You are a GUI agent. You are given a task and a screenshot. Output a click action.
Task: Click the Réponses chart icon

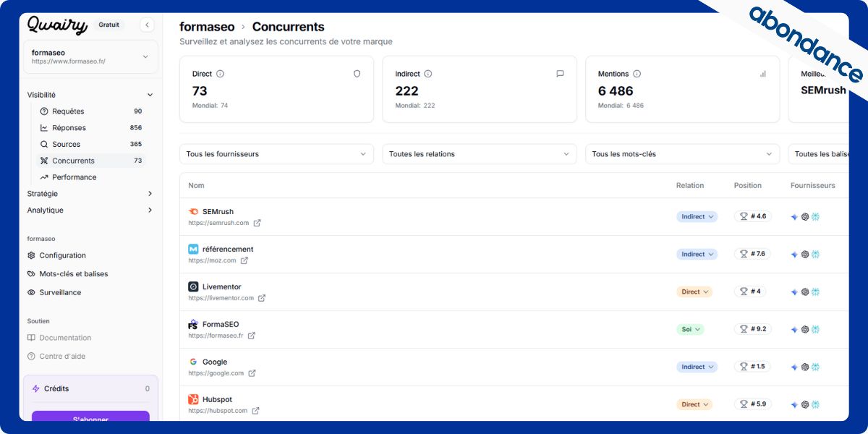coord(44,128)
